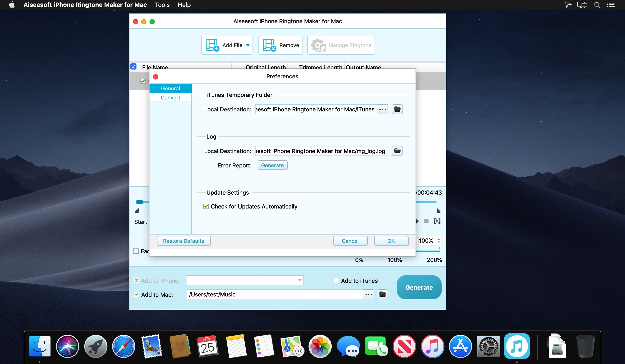Toggle the first file row checkbox
The width and height of the screenshot is (625, 364).
tap(143, 81)
